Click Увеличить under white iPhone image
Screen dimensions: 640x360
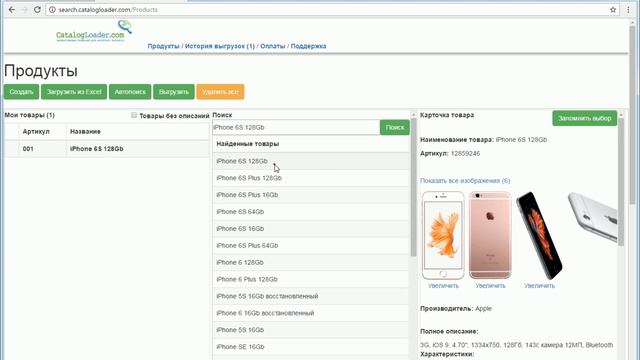click(443, 286)
